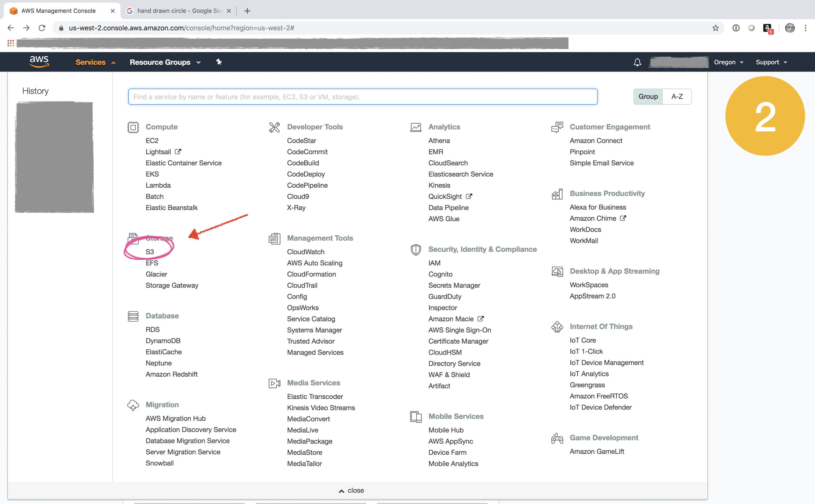This screenshot has width=815, height=504.
Task: Click the Mobile Services device icon
Action: tap(415, 417)
